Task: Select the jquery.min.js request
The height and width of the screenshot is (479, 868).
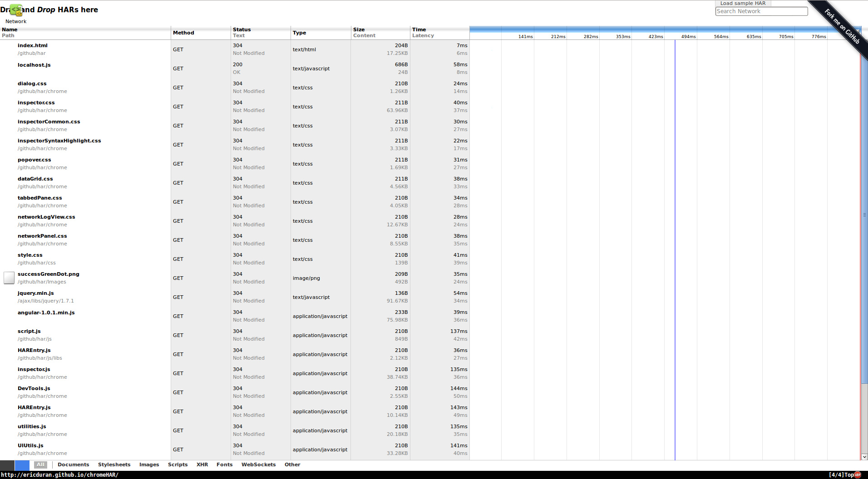Action: tap(35, 293)
